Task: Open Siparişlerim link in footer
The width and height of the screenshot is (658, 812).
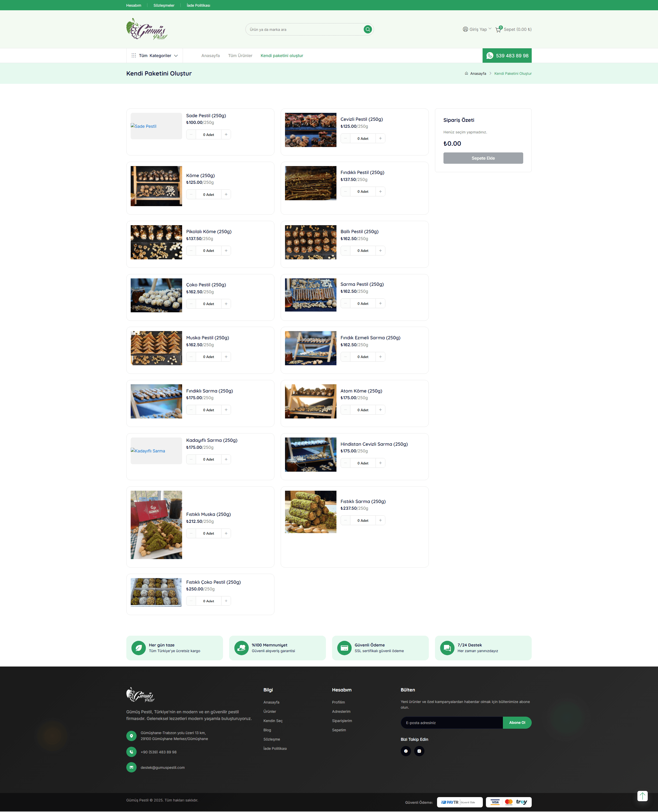Action: 342,721
